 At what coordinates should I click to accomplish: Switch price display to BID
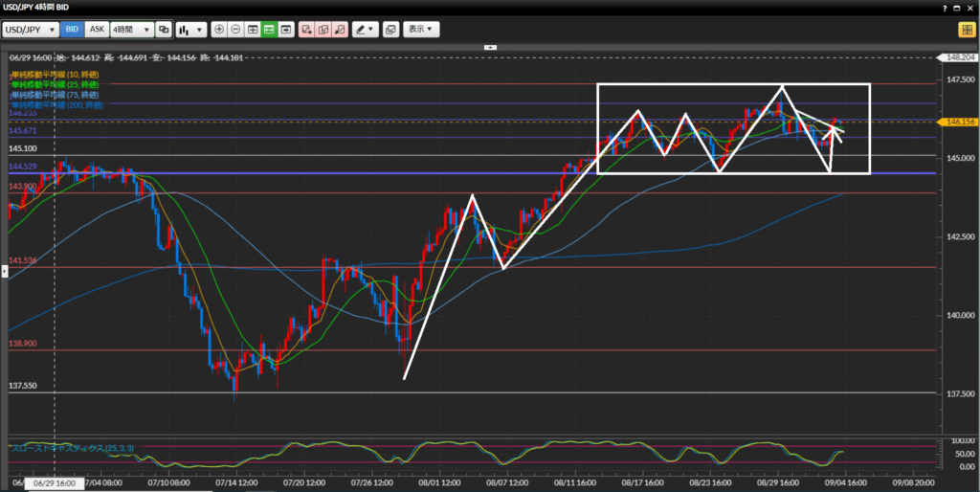[72, 30]
